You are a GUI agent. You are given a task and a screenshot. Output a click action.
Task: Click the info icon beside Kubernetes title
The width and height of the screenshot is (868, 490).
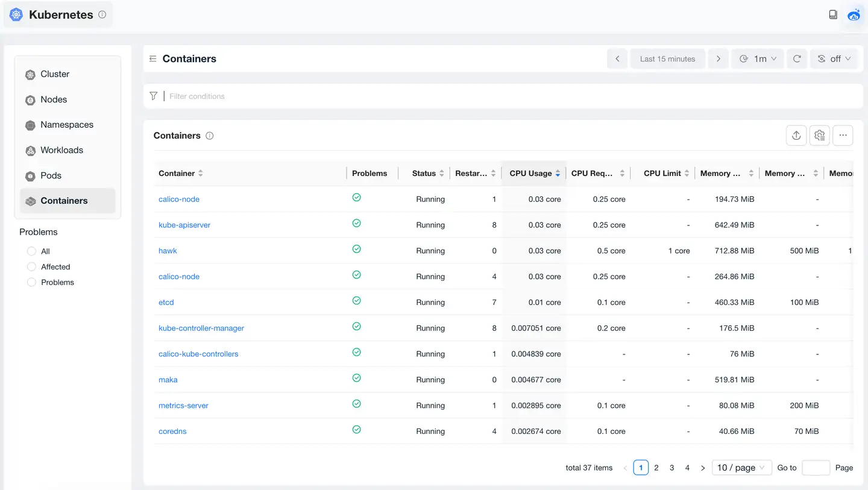click(102, 14)
